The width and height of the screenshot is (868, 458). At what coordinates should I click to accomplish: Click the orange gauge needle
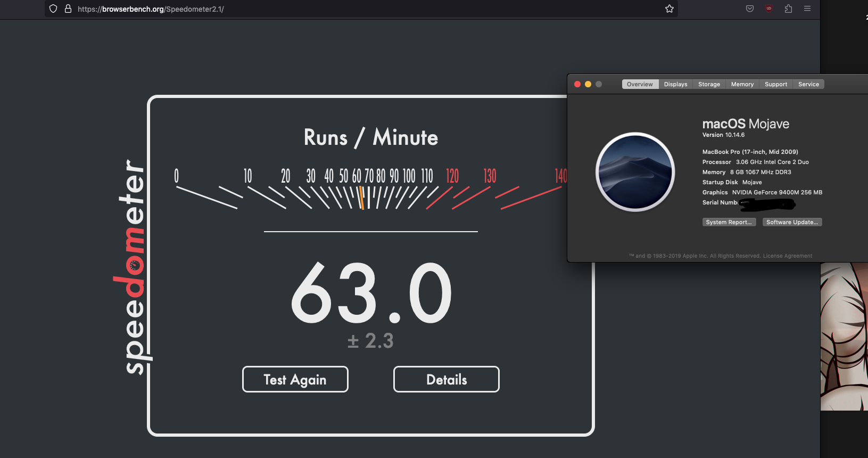(362, 198)
